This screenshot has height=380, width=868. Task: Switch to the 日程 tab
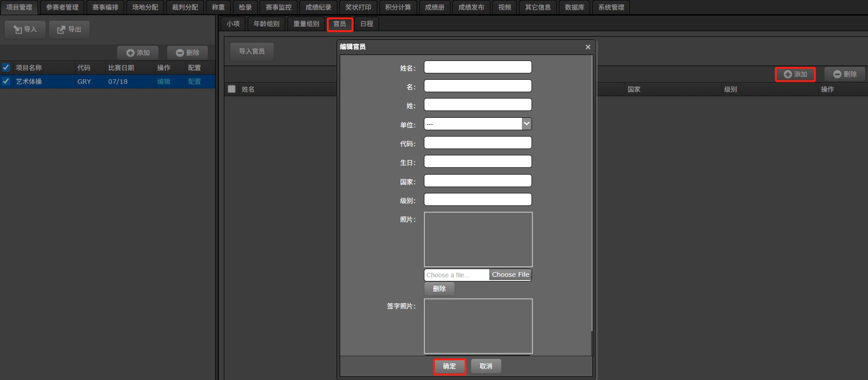point(366,24)
